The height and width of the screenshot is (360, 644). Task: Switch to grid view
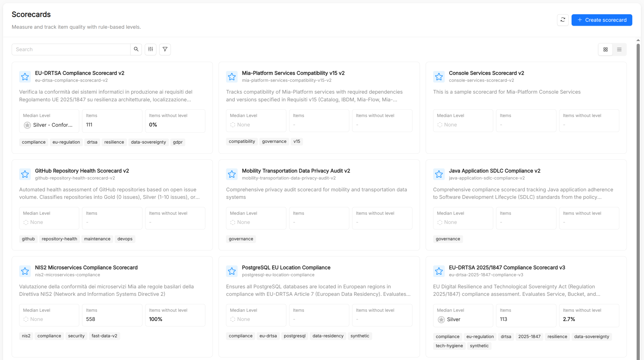coord(605,49)
